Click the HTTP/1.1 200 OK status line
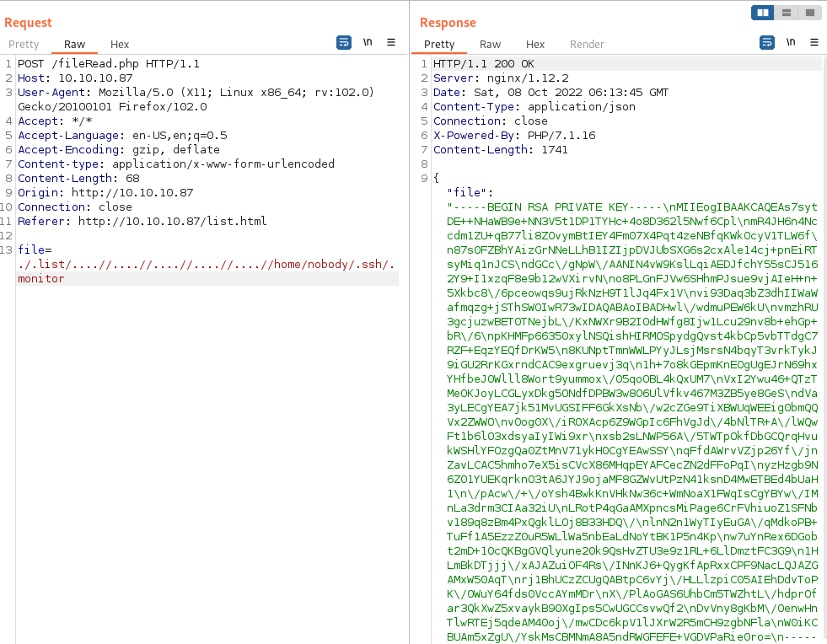 pos(484,64)
